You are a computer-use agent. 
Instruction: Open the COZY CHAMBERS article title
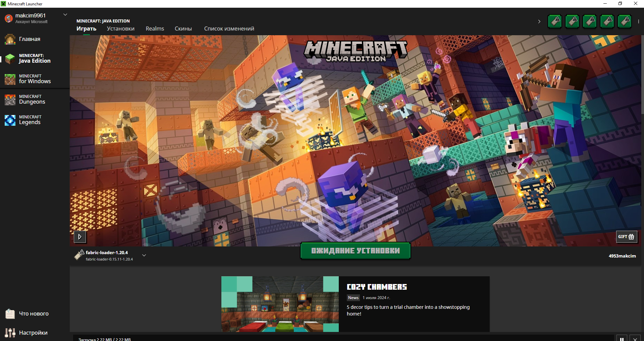click(x=377, y=287)
